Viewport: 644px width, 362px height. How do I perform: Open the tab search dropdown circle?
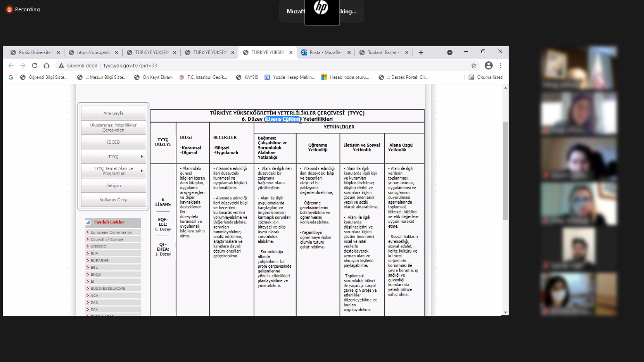pyautogui.click(x=450, y=52)
